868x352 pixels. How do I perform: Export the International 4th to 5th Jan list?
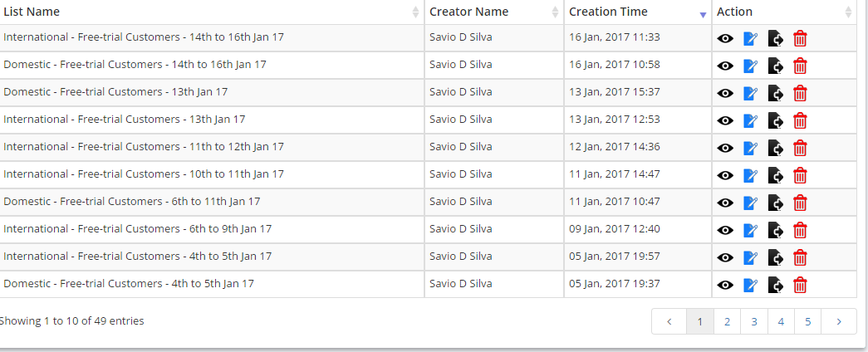[776, 257]
